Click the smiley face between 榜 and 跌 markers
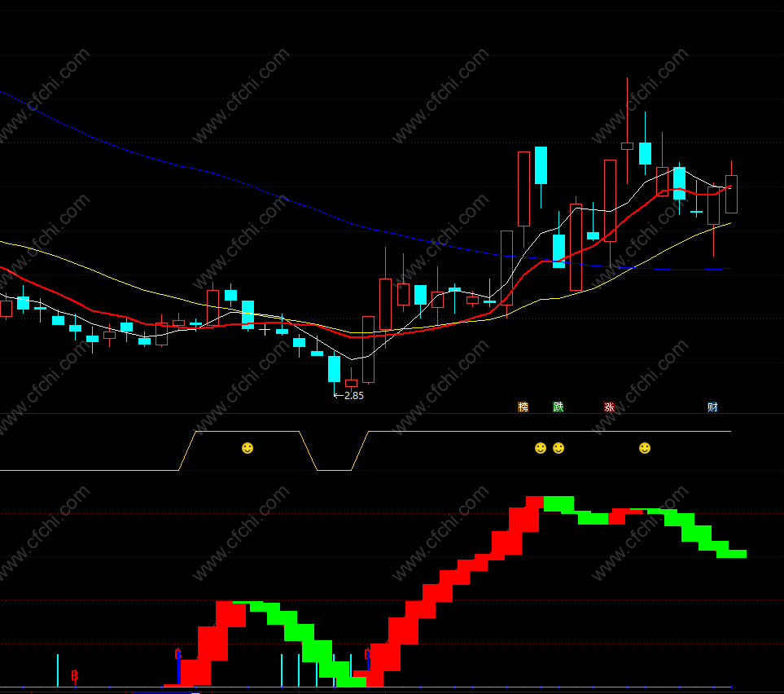 [x=541, y=448]
